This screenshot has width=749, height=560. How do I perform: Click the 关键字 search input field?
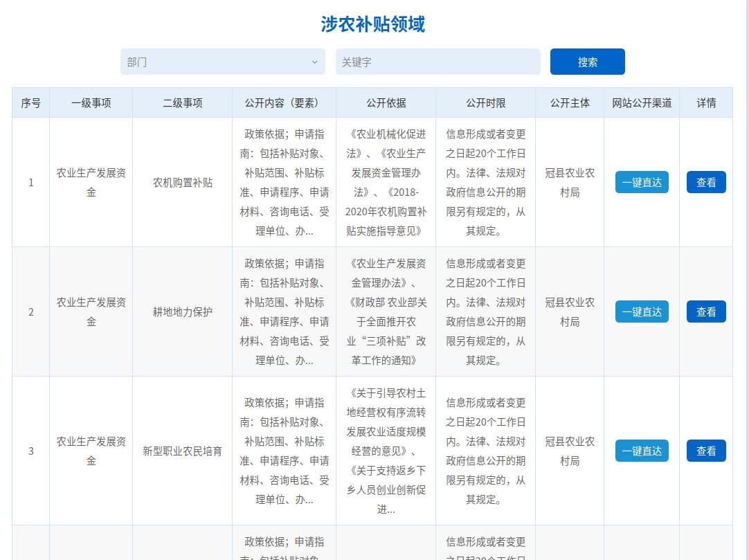click(438, 62)
